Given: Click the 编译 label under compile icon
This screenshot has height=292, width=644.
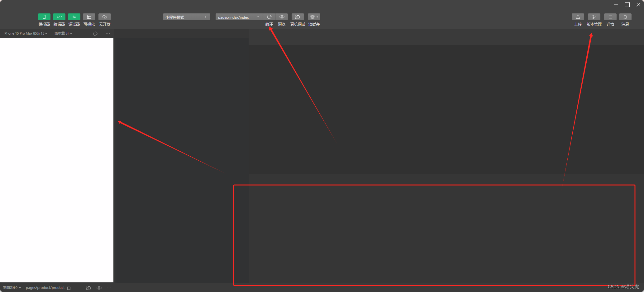Looking at the screenshot, I should pos(269,24).
